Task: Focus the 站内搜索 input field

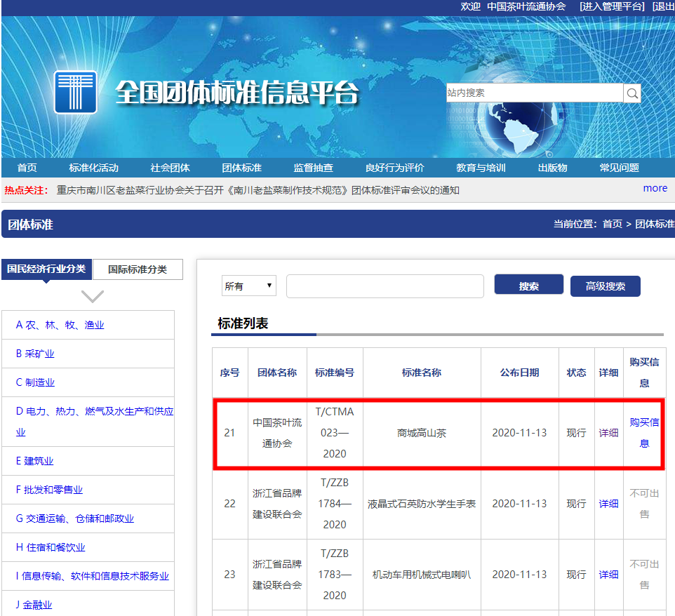Action: pyautogui.click(x=534, y=93)
